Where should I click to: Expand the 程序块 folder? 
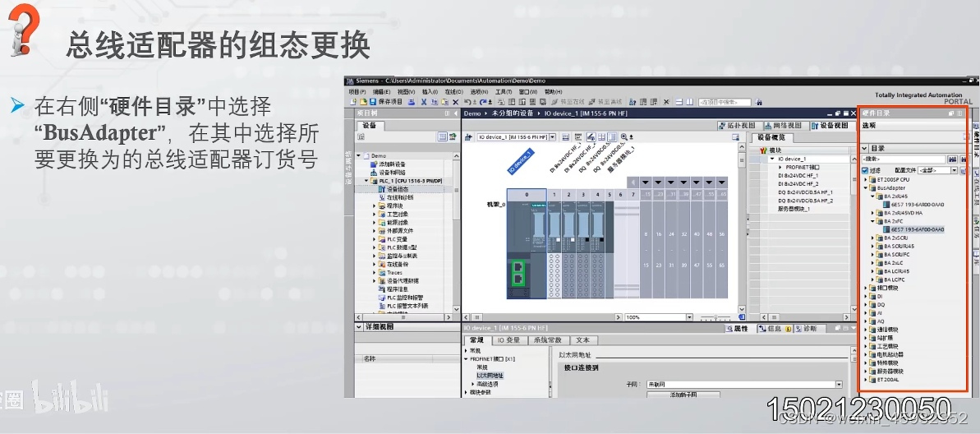pos(375,205)
